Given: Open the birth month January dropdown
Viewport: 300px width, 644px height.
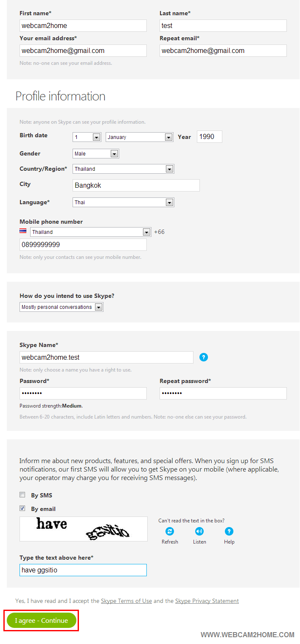Looking at the screenshot, I should (139, 137).
